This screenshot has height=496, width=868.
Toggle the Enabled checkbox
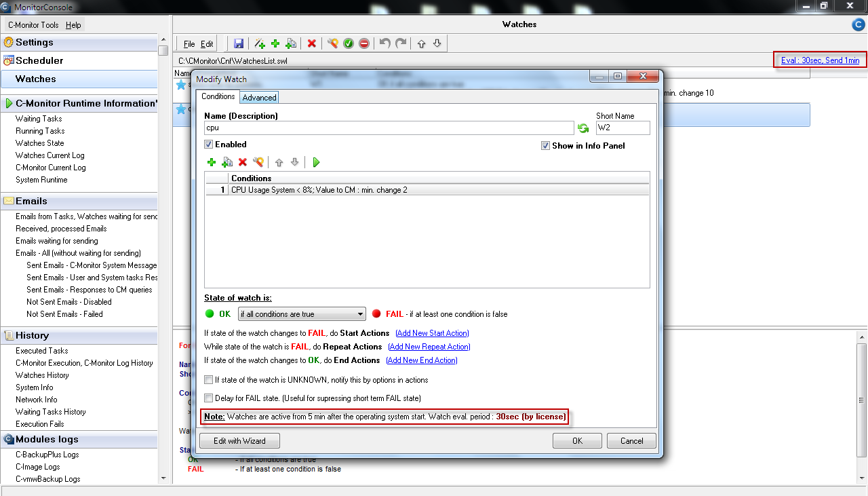pos(209,145)
